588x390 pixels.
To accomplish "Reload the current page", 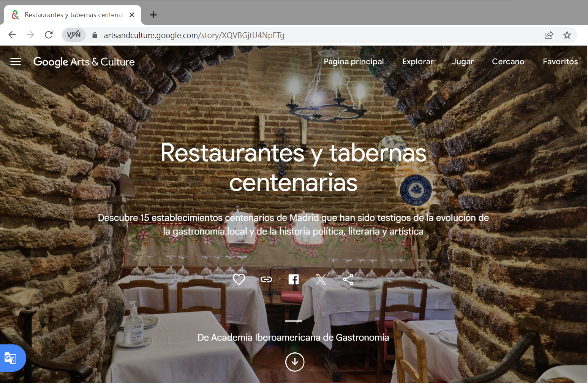I will [49, 35].
